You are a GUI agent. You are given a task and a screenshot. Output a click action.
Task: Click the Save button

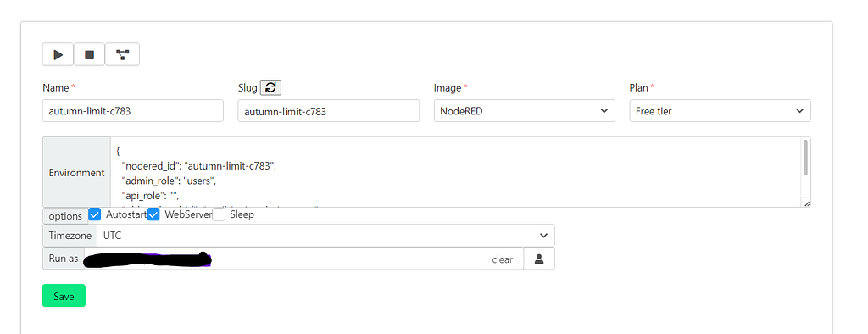point(64,296)
